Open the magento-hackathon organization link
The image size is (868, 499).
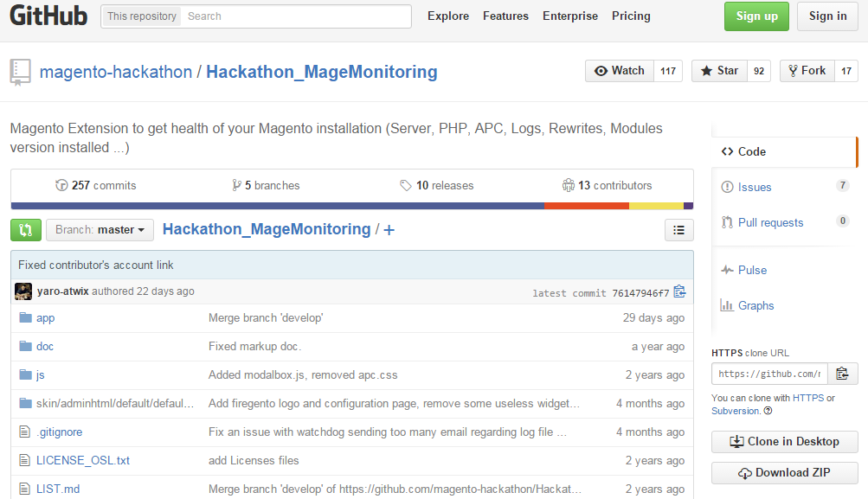(116, 72)
